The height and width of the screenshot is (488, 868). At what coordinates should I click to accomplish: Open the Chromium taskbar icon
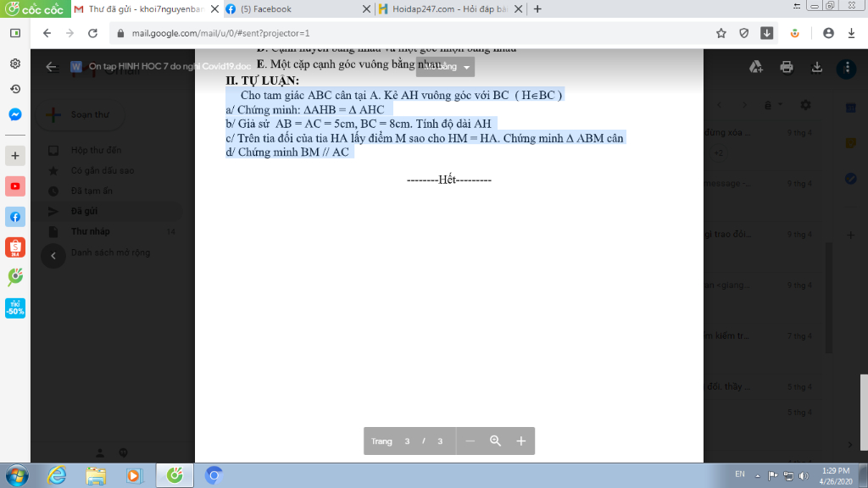pos(214,475)
